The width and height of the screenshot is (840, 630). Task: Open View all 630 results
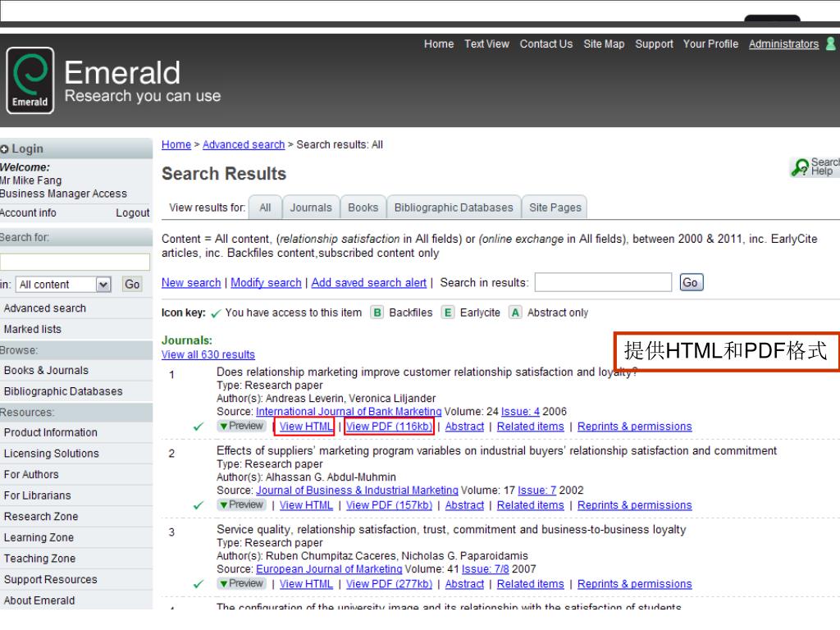pyautogui.click(x=208, y=354)
